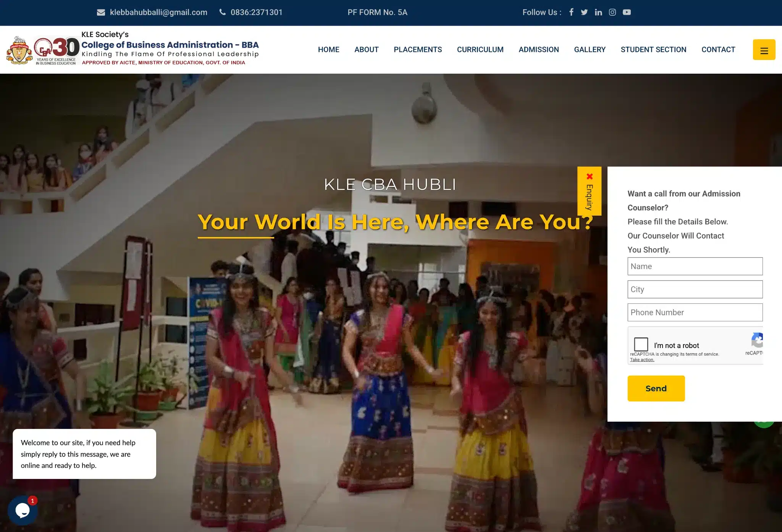The width and height of the screenshot is (782, 532).
Task: Open the GALLERY menu item
Action: (x=590, y=50)
